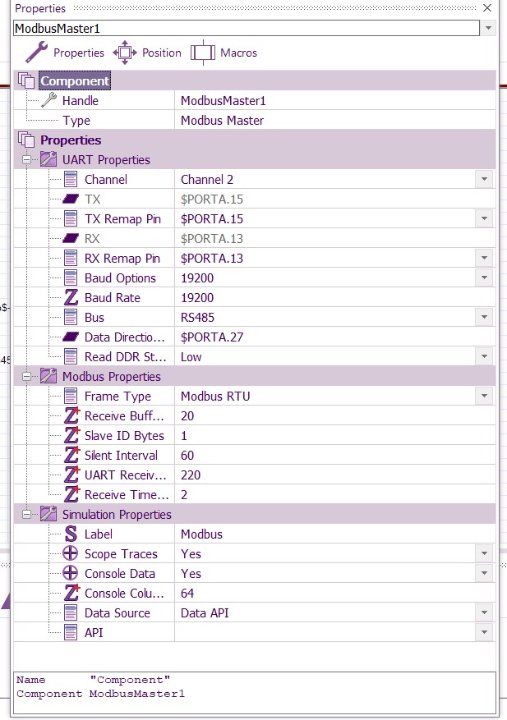
Task: Click the RX Remap Pin list icon
Action: click(70, 258)
